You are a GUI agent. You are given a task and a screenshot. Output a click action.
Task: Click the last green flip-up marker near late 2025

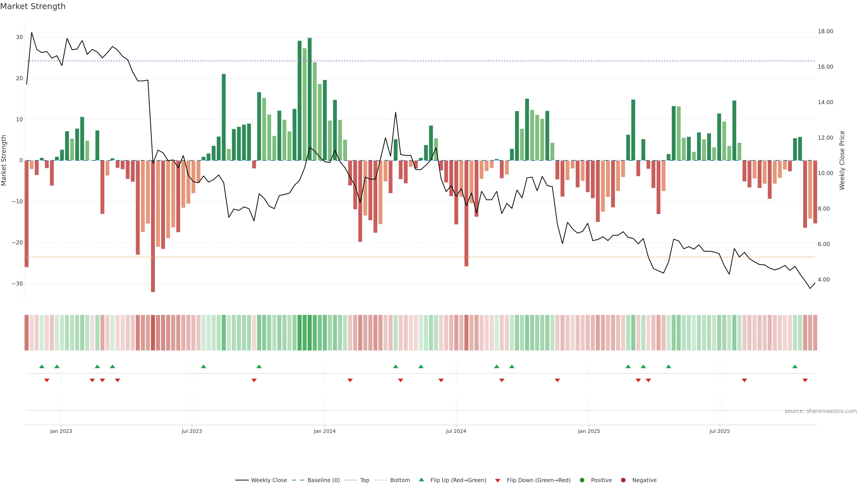tap(795, 366)
